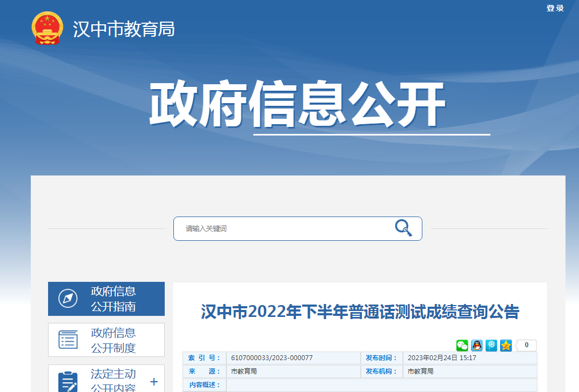Click the 登录 login link
Image resolution: width=579 pixels, height=392 pixels.
[x=555, y=8]
